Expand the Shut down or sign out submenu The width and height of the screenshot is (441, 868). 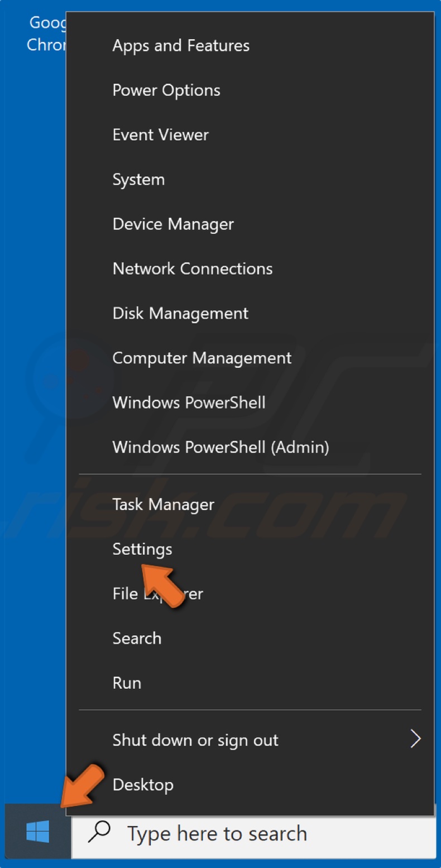(x=195, y=740)
